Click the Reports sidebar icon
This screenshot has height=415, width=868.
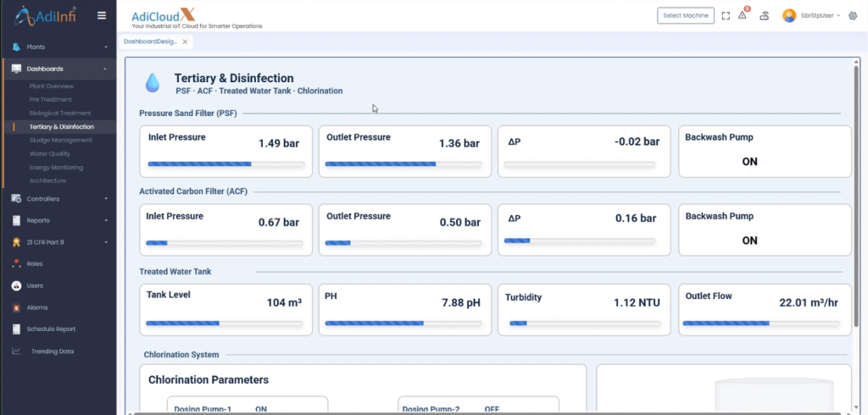point(16,220)
